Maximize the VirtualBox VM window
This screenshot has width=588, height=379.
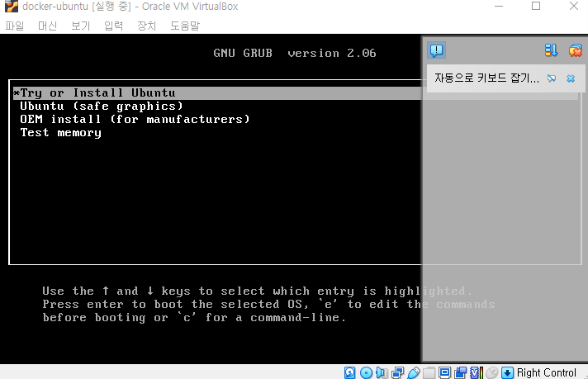[x=536, y=6]
